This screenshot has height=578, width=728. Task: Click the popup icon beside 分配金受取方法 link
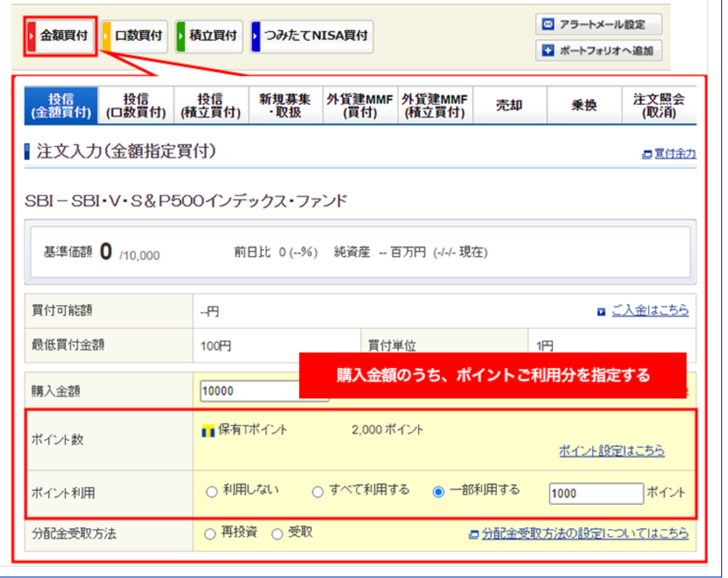pos(474,534)
